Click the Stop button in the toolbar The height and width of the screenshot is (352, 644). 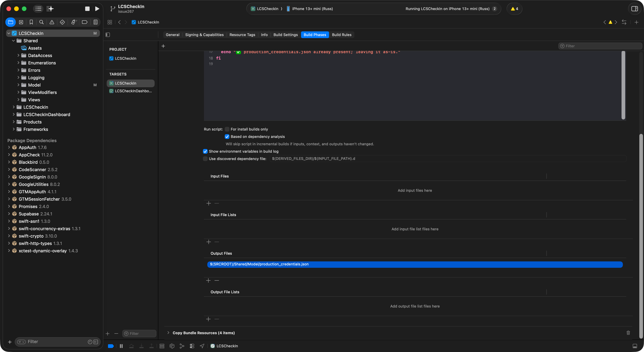pyautogui.click(x=87, y=9)
